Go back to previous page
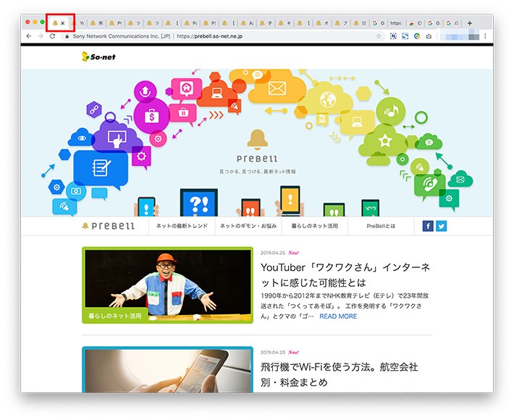The width and height of the screenshot is (514, 420). [29, 36]
